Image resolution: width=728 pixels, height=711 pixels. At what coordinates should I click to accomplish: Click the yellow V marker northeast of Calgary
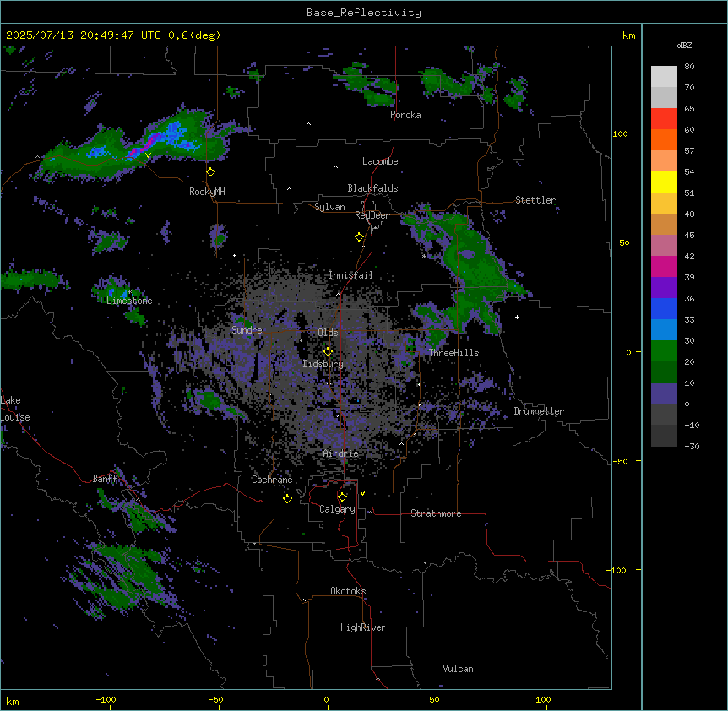pos(362,493)
